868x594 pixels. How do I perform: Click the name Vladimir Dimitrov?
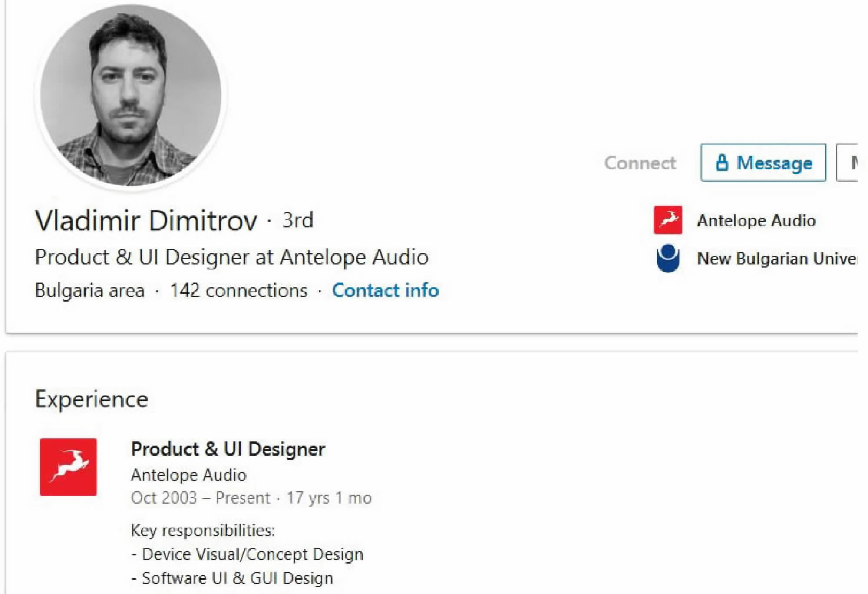(x=146, y=220)
